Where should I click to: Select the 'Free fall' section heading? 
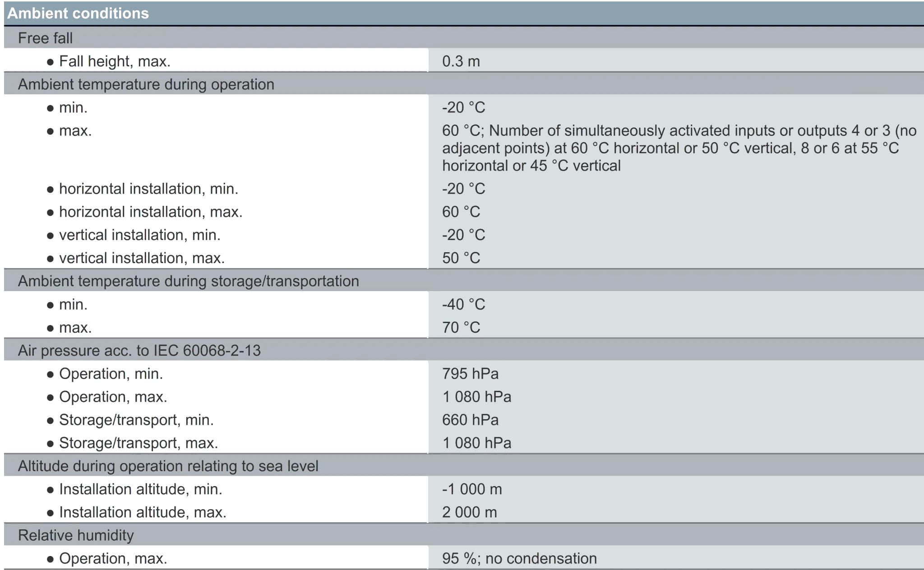tap(45, 38)
